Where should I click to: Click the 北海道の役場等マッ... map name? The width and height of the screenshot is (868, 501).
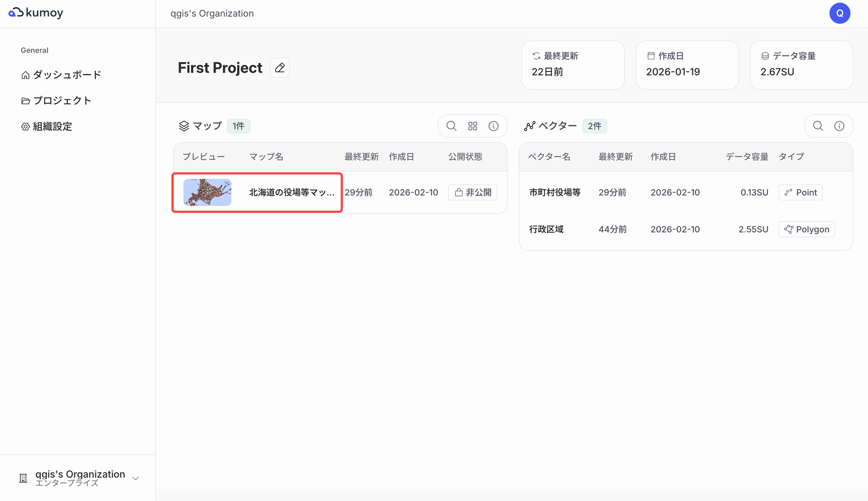(x=292, y=192)
